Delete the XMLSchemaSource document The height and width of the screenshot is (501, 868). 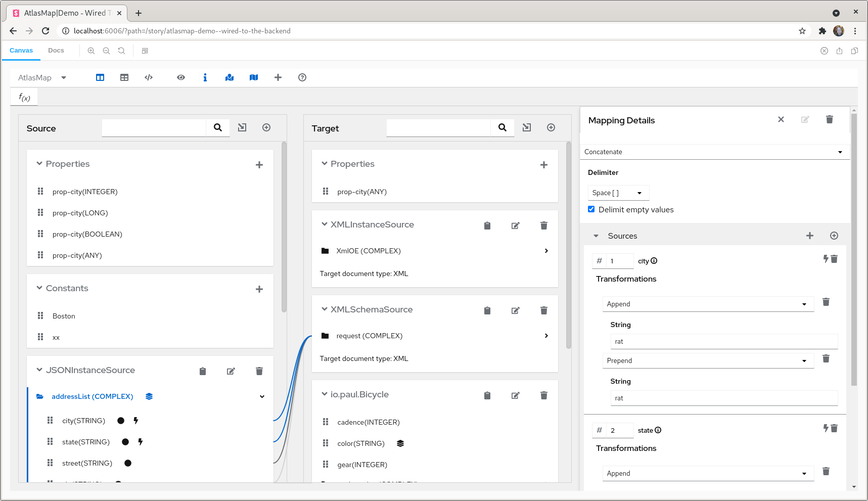[543, 310]
